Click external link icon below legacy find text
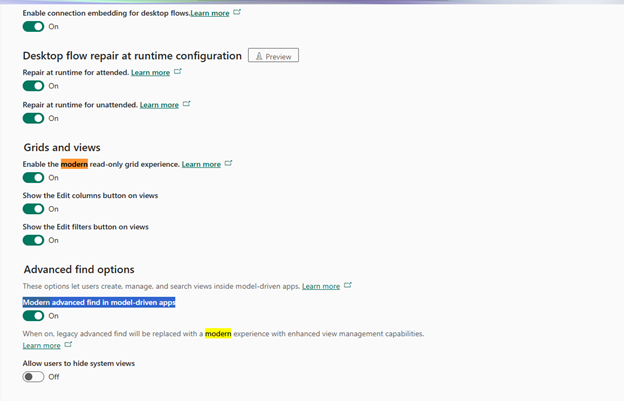 click(x=68, y=345)
